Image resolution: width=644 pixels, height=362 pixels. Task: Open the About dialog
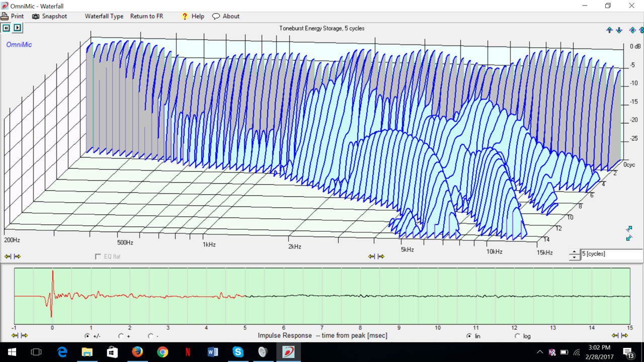click(x=226, y=16)
